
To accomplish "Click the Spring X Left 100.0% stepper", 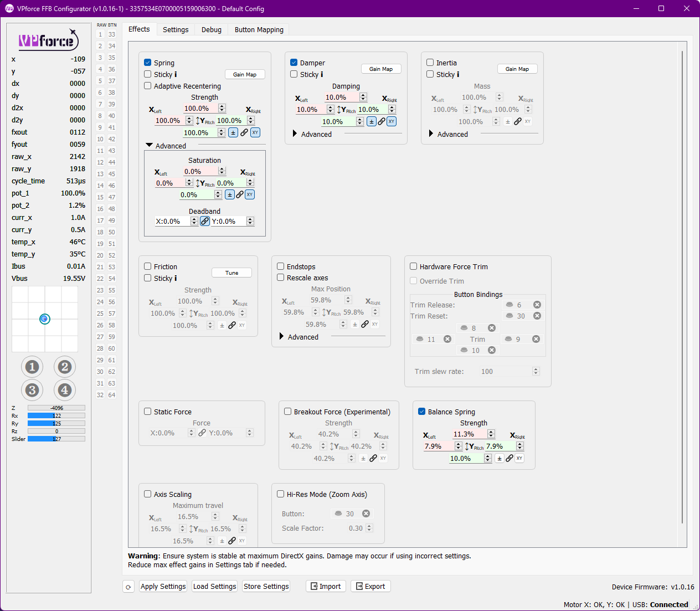I will click(189, 120).
